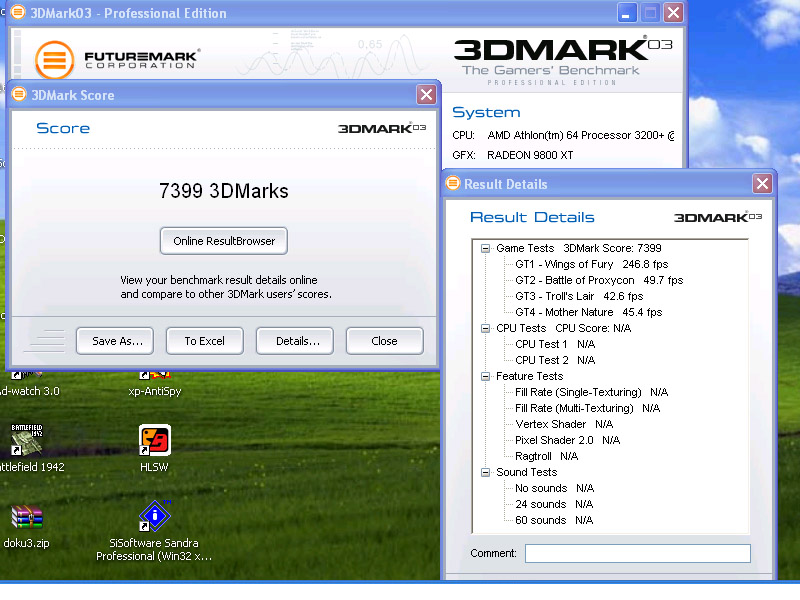Image resolution: width=800 pixels, height=600 pixels.
Task: Focus the Comment text field
Action: pyautogui.click(x=637, y=553)
